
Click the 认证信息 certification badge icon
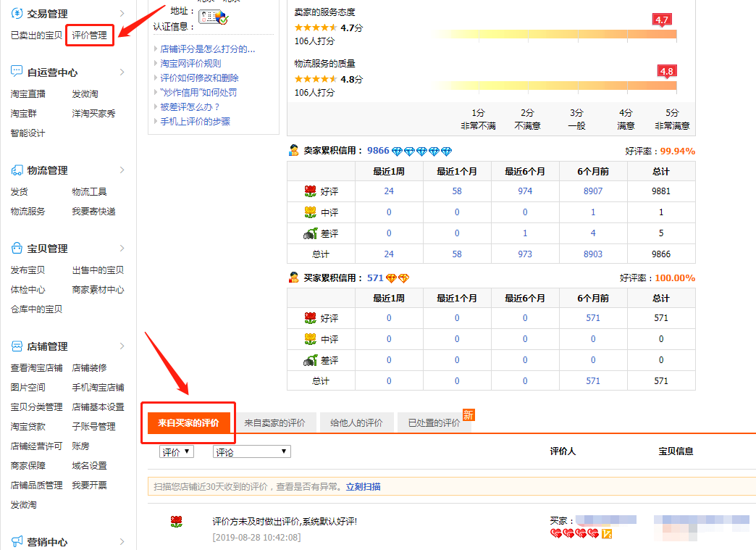click(x=213, y=17)
